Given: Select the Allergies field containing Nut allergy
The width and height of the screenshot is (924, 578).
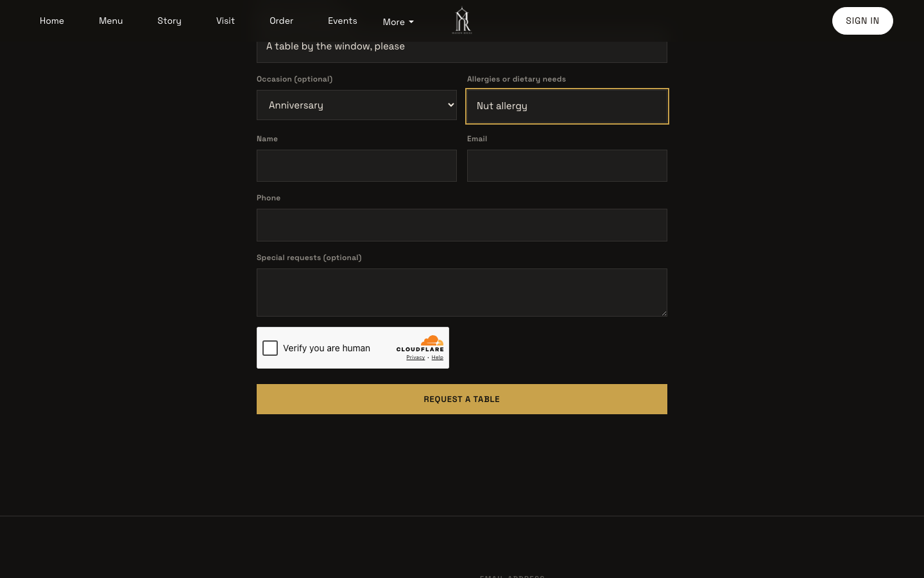Looking at the screenshot, I should [567, 106].
